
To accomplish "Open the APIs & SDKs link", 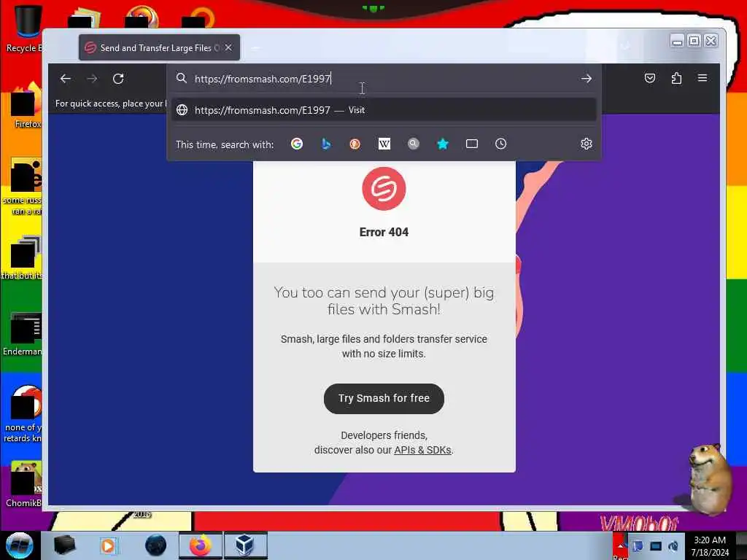I will click(422, 450).
